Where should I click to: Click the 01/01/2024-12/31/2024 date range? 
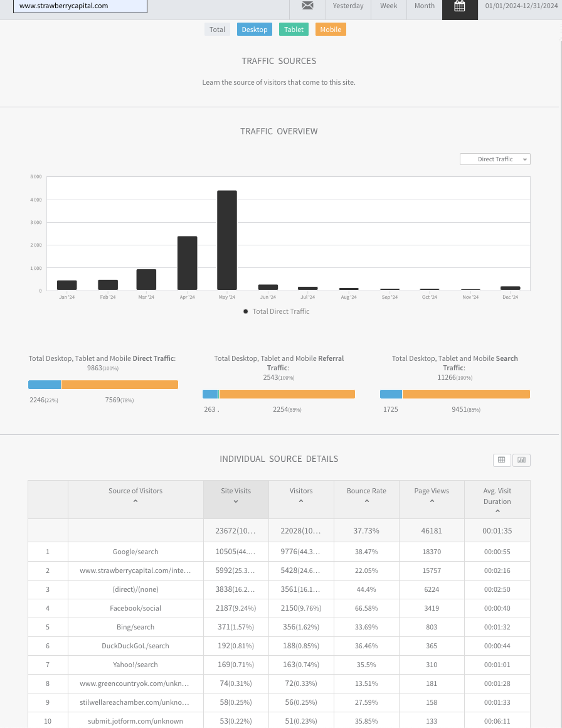coord(521,6)
